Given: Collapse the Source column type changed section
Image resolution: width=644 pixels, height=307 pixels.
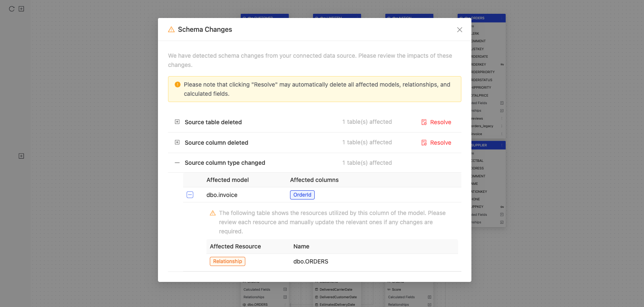Looking at the screenshot, I should pyautogui.click(x=177, y=163).
